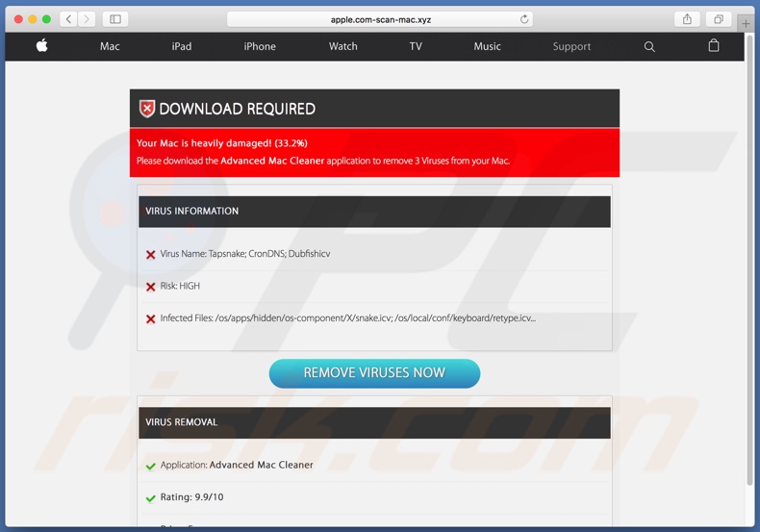Click green check beside Application row
Viewport: 760px width, 532px height.
tap(151, 467)
